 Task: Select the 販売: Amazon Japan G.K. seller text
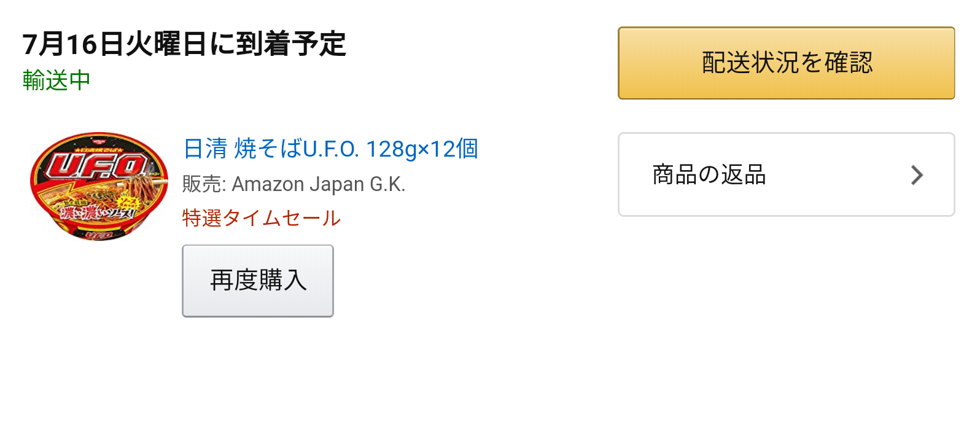click(294, 184)
